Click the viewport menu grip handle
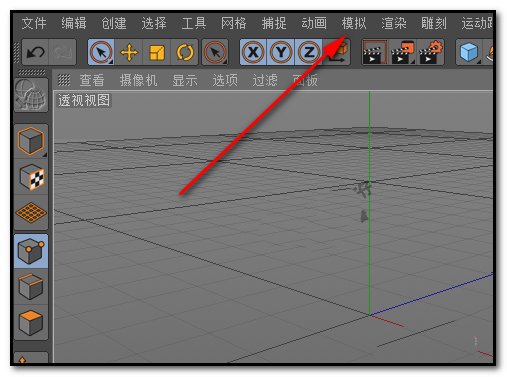This screenshot has width=507, height=377. tap(64, 80)
